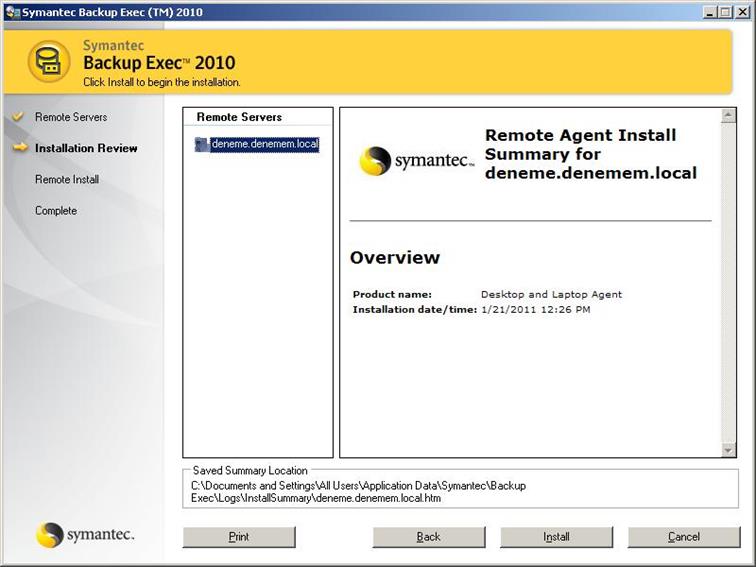Select the Installation Review step label
Viewport: 756px width, 567px height.
86,148
